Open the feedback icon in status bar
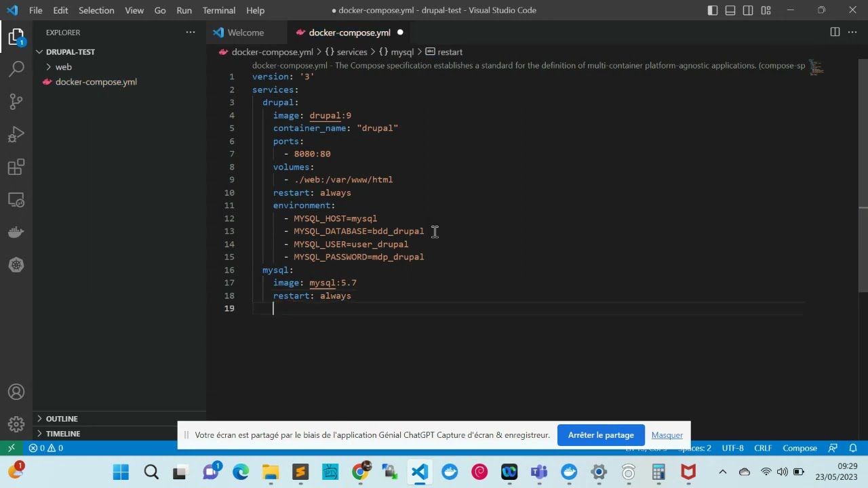 pyautogui.click(x=833, y=448)
